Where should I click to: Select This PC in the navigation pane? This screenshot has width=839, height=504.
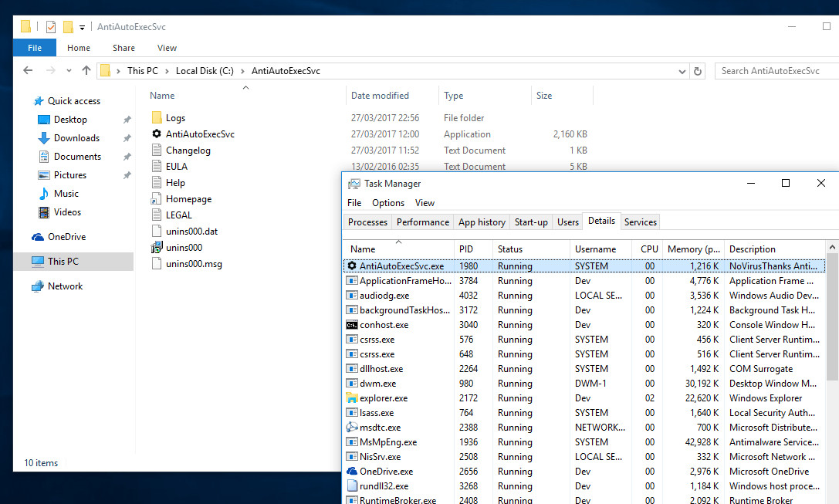73,261
